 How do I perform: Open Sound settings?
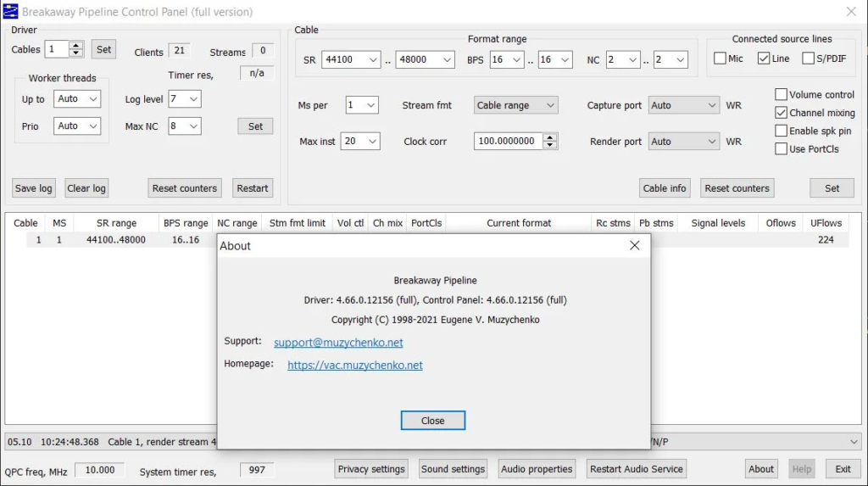pyautogui.click(x=453, y=469)
